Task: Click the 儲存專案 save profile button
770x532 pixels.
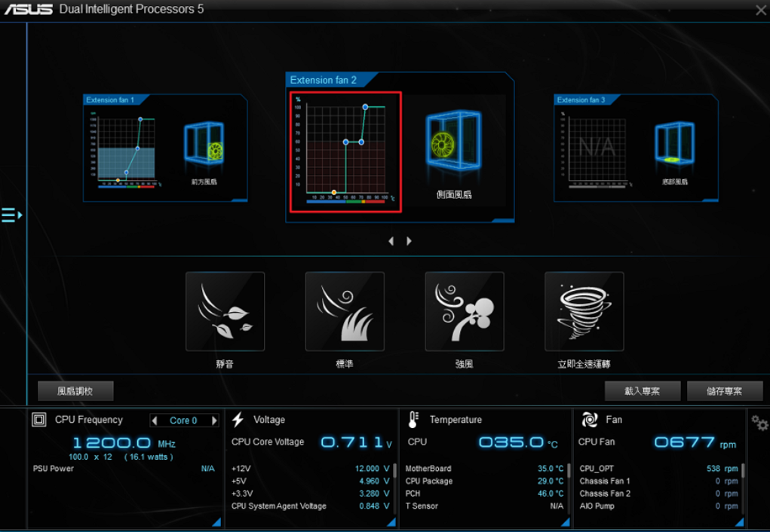Action: 724,391
